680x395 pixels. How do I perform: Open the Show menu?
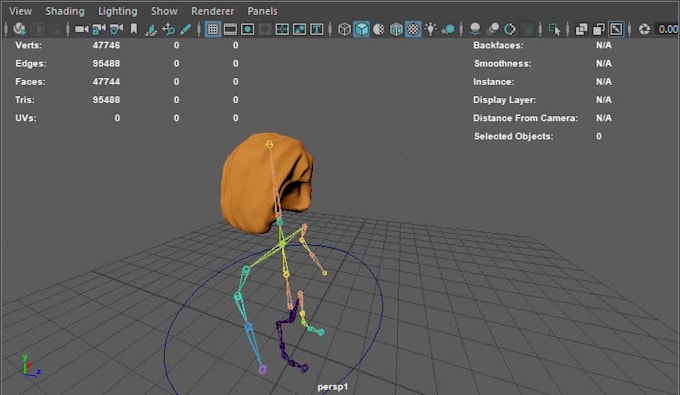(164, 11)
